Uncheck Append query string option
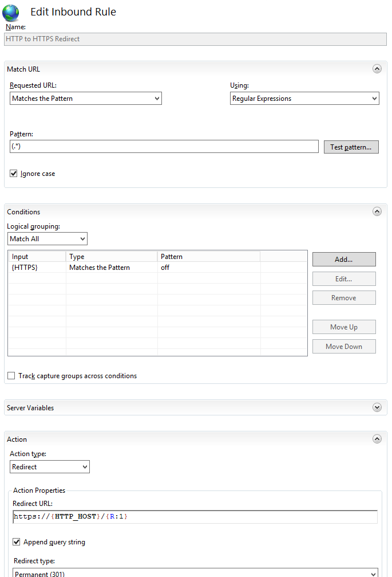The width and height of the screenshot is (392, 577). (x=17, y=542)
